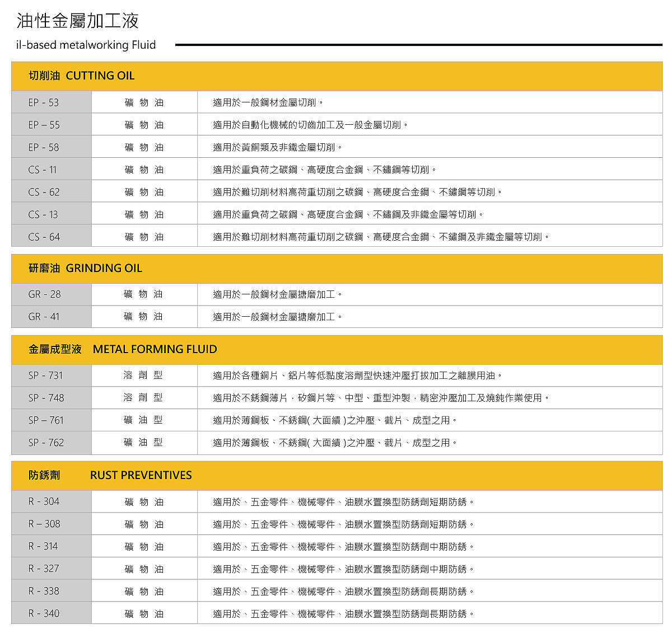Click the METAL FORMING FLUID header text
The width and height of the screenshot is (672, 638).
(155, 349)
